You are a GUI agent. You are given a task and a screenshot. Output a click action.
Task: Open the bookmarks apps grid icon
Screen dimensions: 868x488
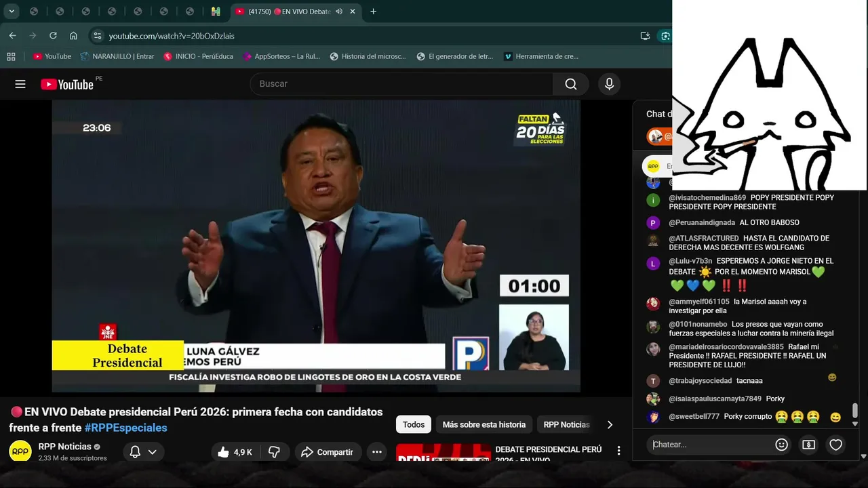pyautogui.click(x=11, y=56)
